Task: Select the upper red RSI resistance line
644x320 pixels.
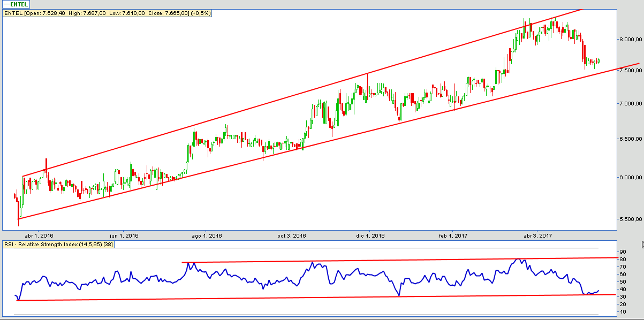Action: coord(375,260)
